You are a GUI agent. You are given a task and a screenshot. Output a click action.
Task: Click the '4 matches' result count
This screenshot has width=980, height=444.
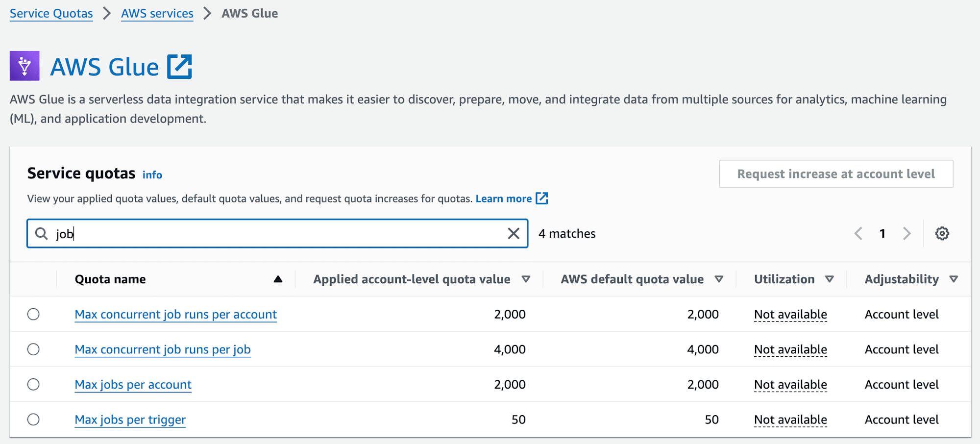pyautogui.click(x=567, y=234)
